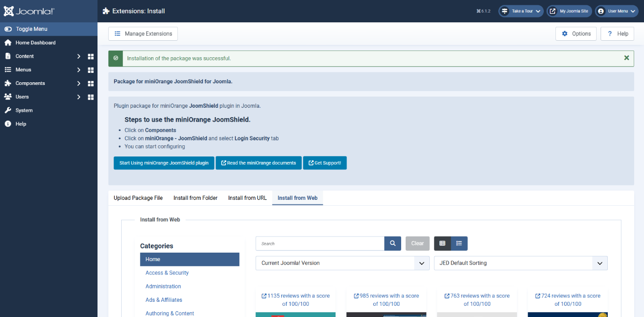The width and height of the screenshot is (644, 317).
Task: Select Authoring & Content category
Action: (169, 313)
